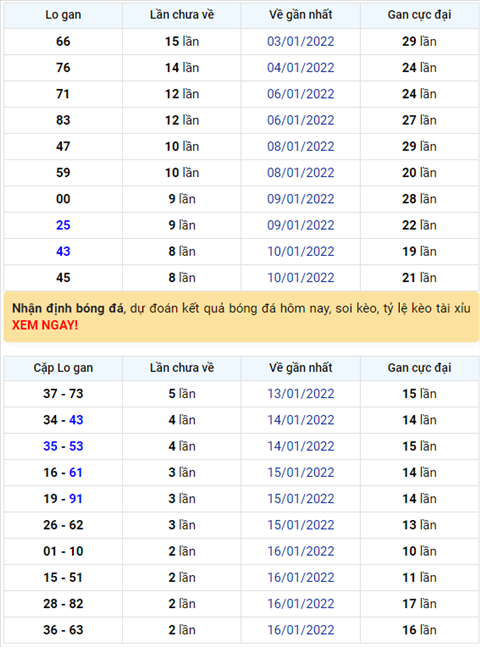Click blue number 61 in pair 16 - 61

click(76, 472)
